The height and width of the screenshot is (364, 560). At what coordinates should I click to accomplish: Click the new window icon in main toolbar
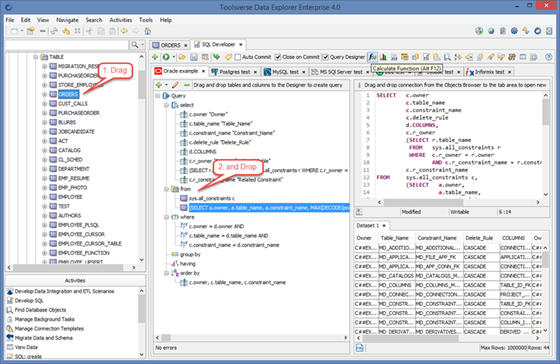[14, 31]
